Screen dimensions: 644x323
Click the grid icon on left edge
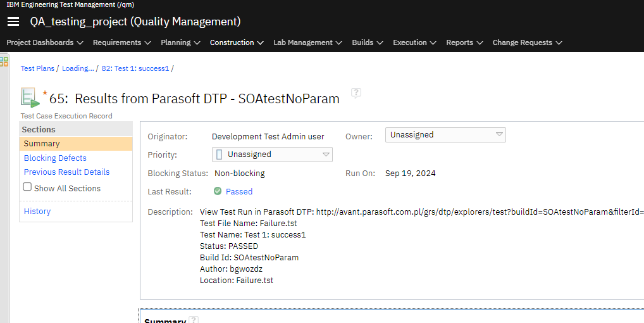(4, 61)
